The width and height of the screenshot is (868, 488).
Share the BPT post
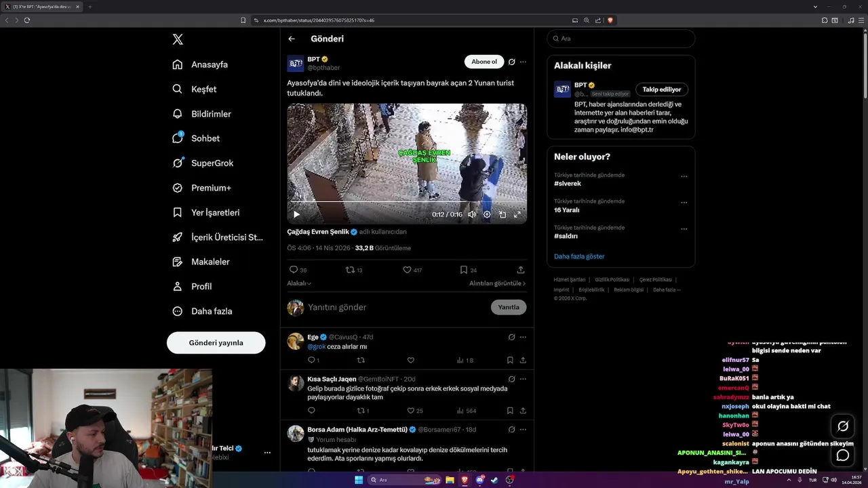[521, 270]
